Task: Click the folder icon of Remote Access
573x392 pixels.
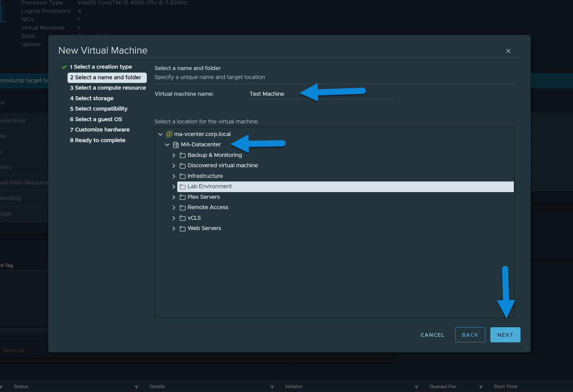Action: 183,208
